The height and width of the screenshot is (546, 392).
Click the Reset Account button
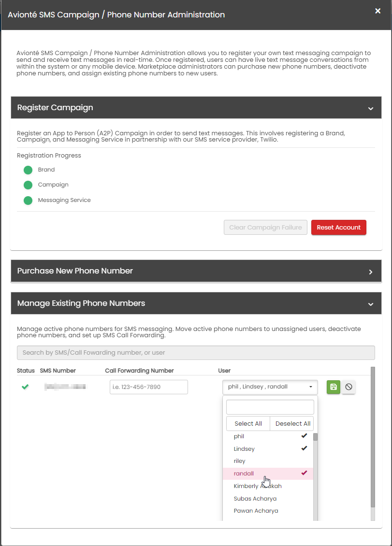(339, 228)
